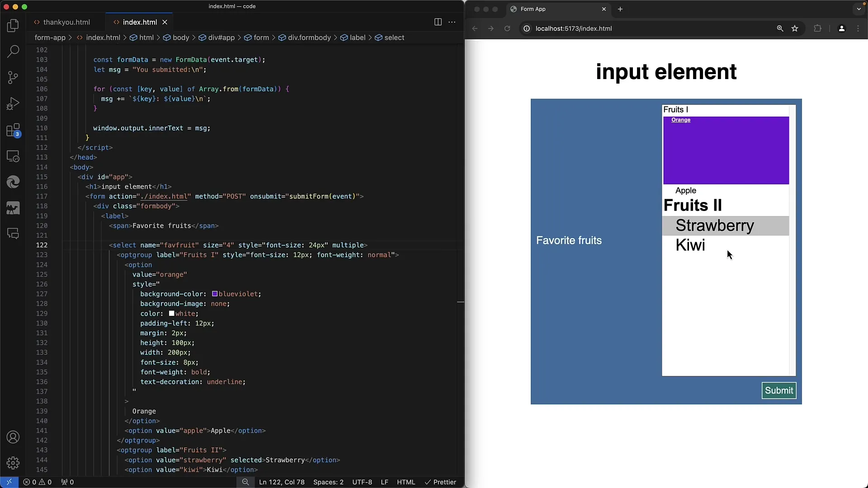This screenshot has width=868, height=488.
Task: Select the div.formbody breadcrumb item
Action: pyautogui.click(x=309, y=38)
